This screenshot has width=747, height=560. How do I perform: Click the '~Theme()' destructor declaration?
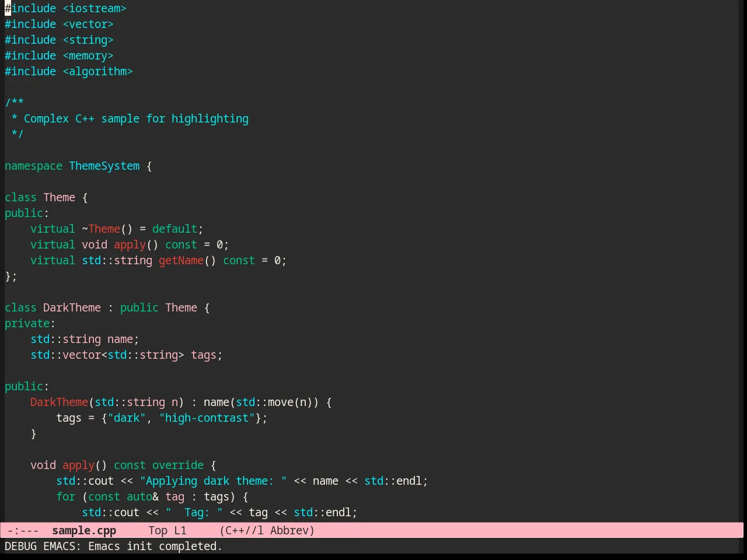(x=107, y=229)
